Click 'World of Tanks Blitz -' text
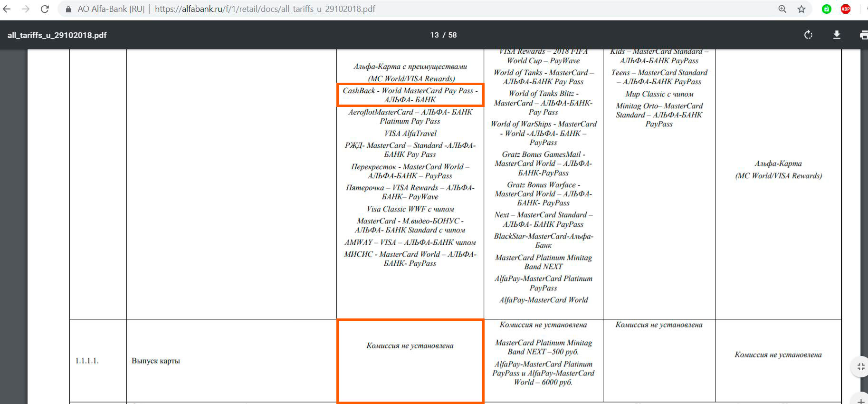Viewport: 868px width, 404px height. pos(544,94)
